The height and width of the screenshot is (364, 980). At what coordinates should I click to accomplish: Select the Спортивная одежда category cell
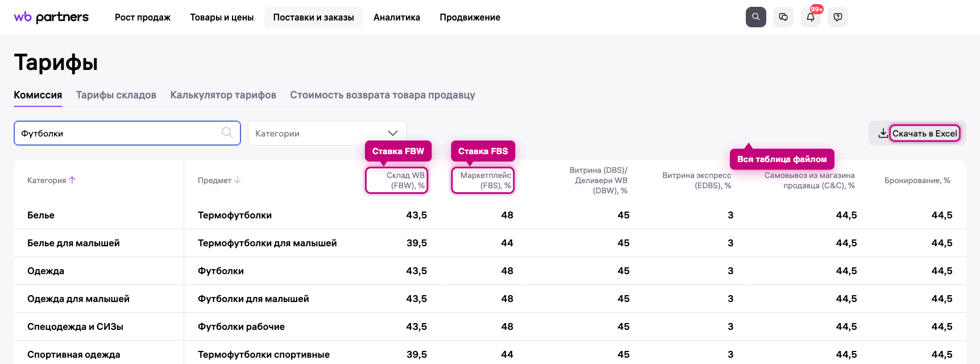pos(74,354)
